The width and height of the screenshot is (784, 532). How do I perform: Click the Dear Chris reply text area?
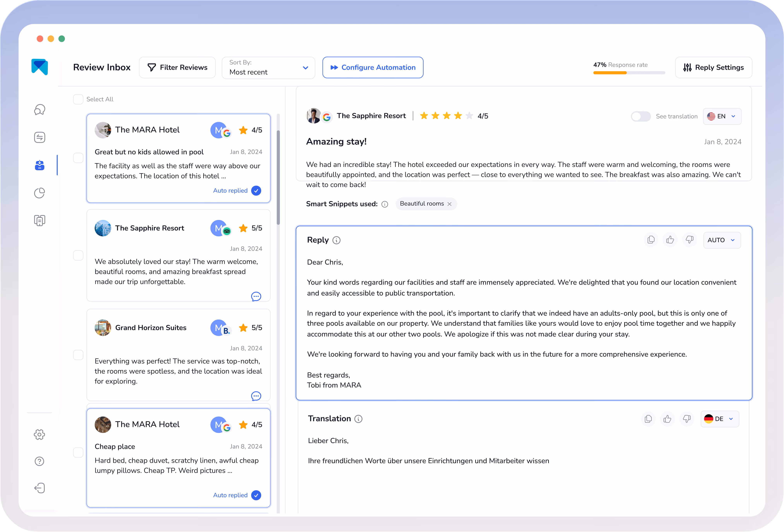524,324
